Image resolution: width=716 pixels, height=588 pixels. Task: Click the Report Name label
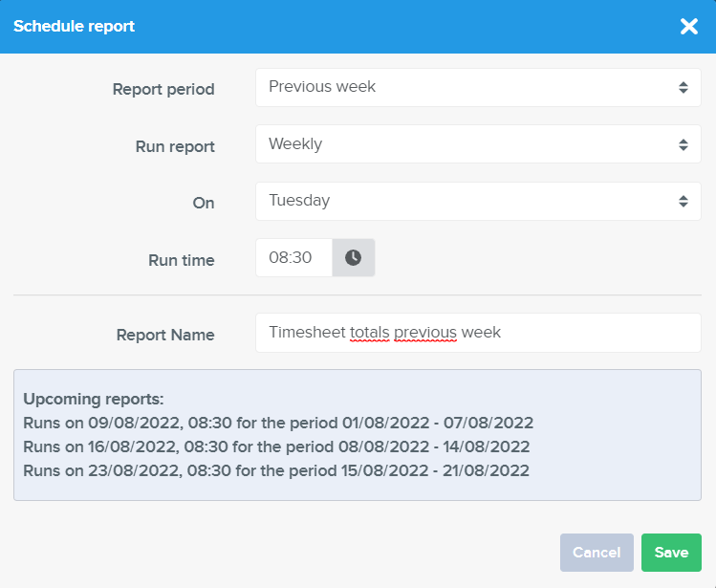click(165, 335)
